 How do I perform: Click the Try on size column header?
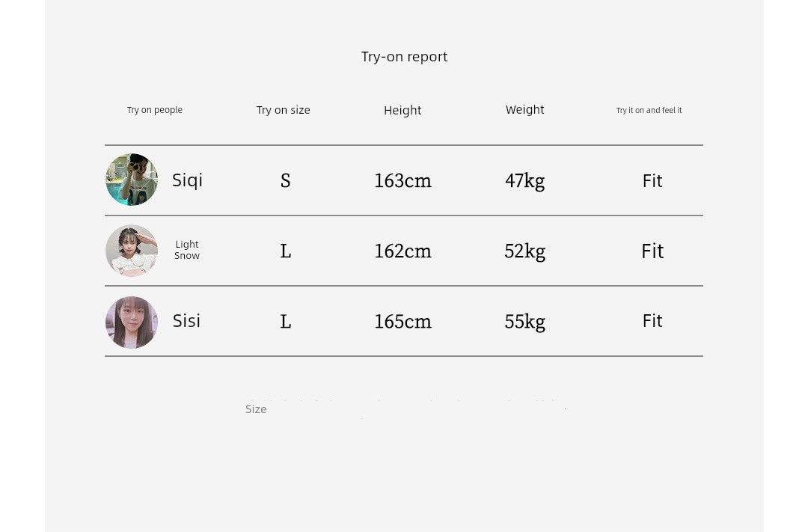pyautogui.click(x=284, y=110)
